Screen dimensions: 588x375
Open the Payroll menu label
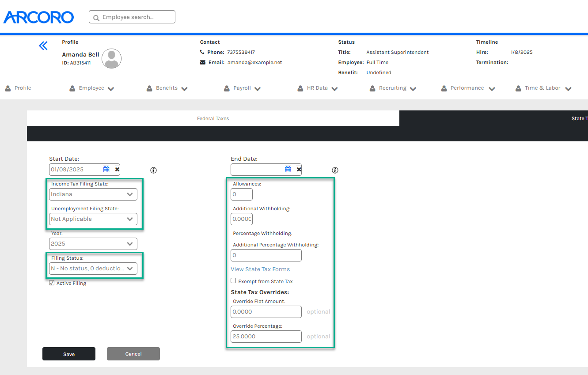click(x=242, y=88)
